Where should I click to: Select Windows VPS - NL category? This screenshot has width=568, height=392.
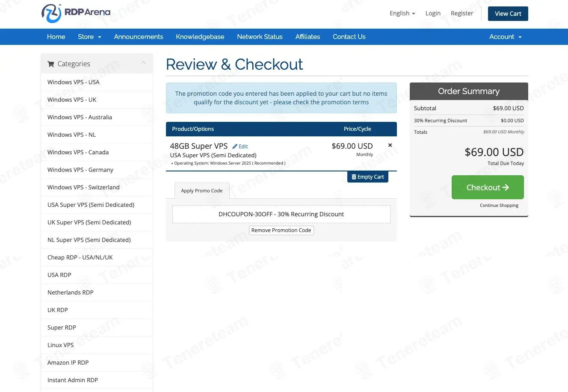pos(97,135)
